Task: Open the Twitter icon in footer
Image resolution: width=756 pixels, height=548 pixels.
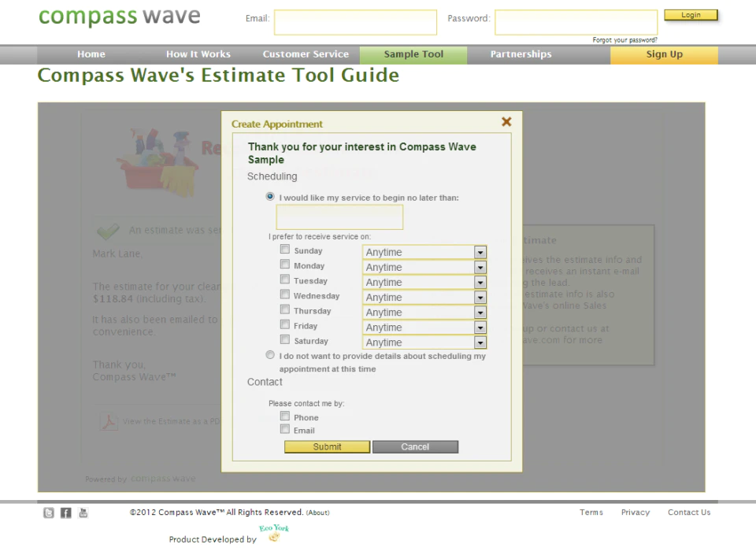Action: [49, 513]
